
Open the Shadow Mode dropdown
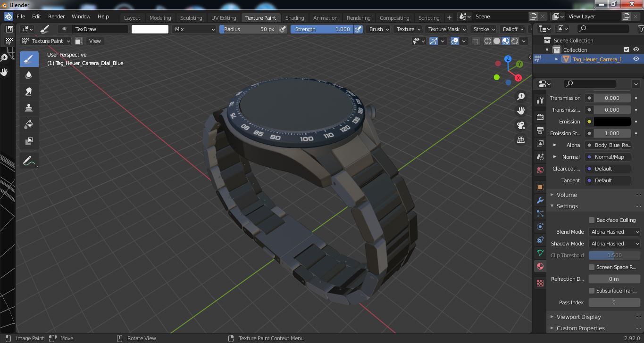614,244
